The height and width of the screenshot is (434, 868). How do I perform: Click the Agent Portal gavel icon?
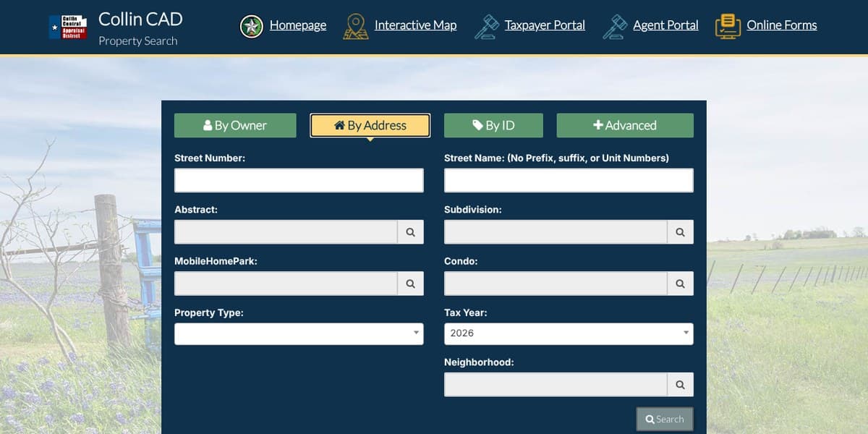point(615,27)
